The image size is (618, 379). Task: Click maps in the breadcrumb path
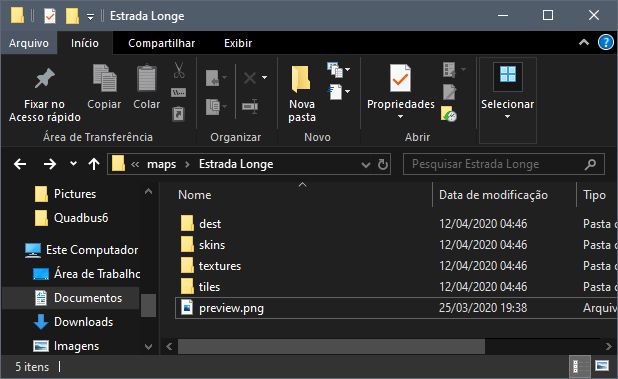(x=162, y=164)
